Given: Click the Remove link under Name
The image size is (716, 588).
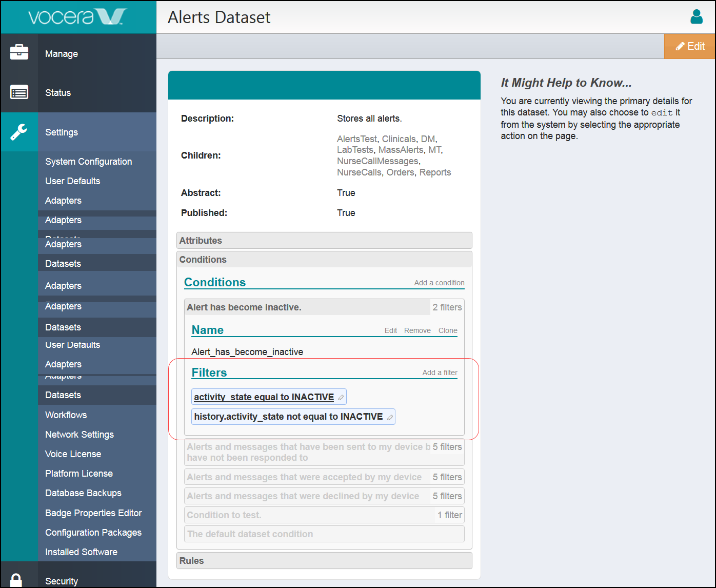Looking at the screenshot, I should tap(417, 330).
